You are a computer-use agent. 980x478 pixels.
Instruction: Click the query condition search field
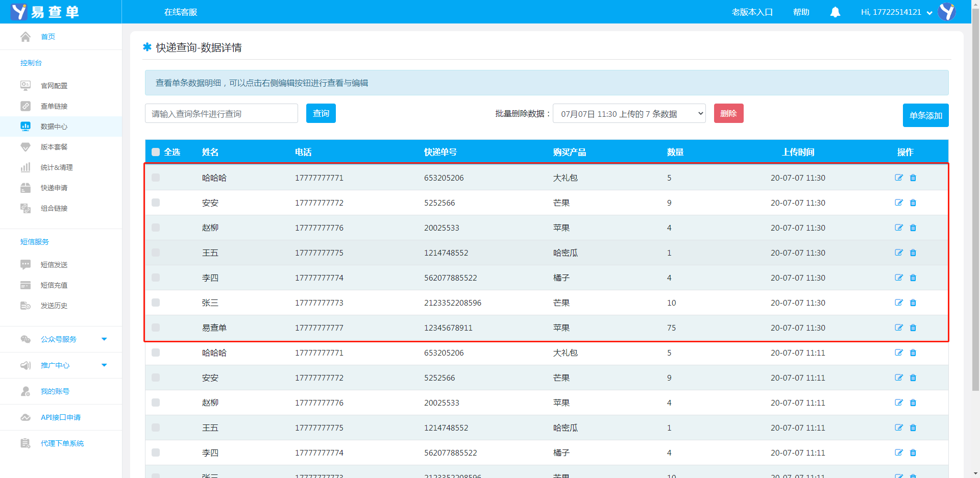coord(221,114)
